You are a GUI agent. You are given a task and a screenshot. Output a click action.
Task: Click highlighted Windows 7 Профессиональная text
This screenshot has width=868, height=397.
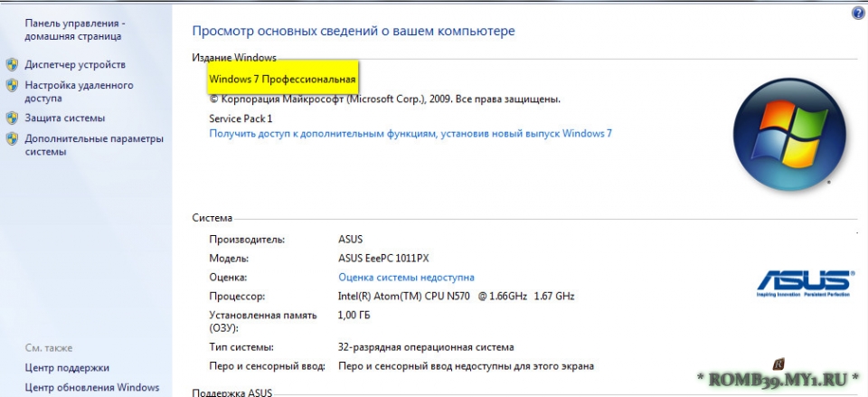[282, 80]
